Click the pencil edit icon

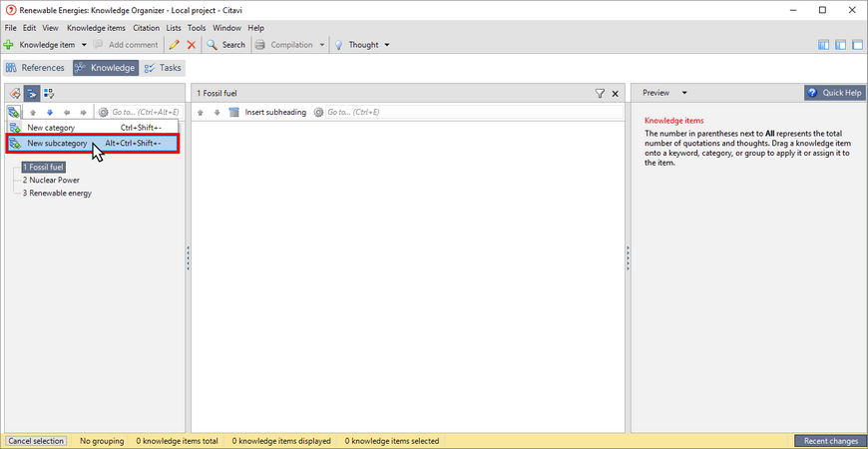(x=175, y=45)
